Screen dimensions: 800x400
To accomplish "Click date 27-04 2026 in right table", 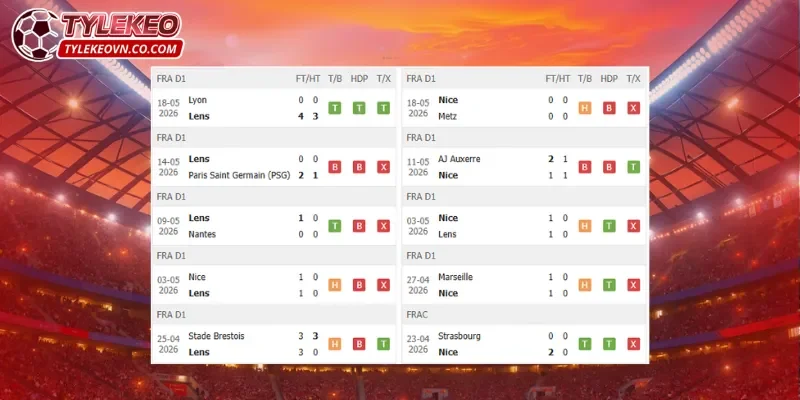I will pyautogui.click(x=418, y=285).
